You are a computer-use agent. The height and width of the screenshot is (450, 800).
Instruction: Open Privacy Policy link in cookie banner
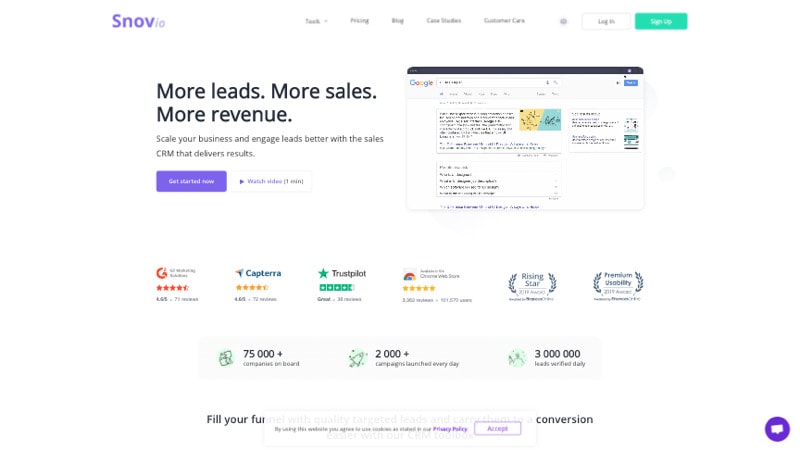450,429
